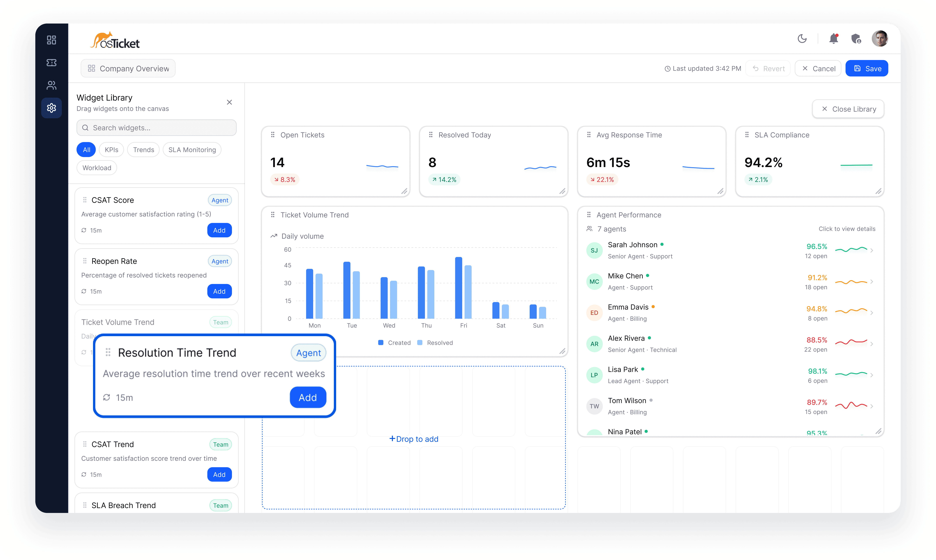The height and width of the screenshot is (560, 936).
Task: Open the notifications bell
Action: tap(834, 39)
